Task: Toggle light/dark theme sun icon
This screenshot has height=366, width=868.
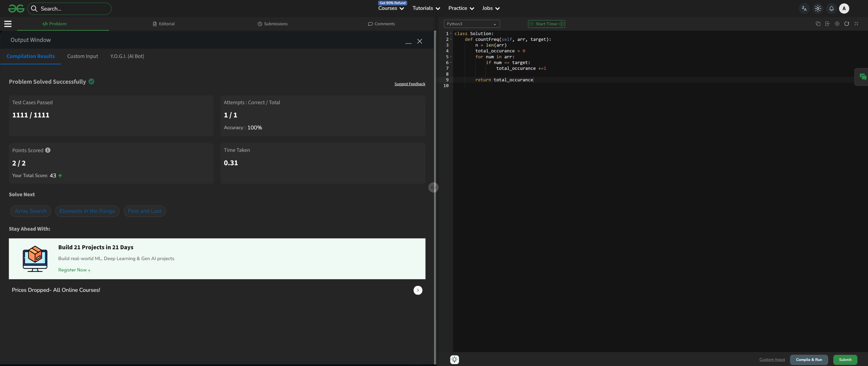Action: click(x=818, y=9)
